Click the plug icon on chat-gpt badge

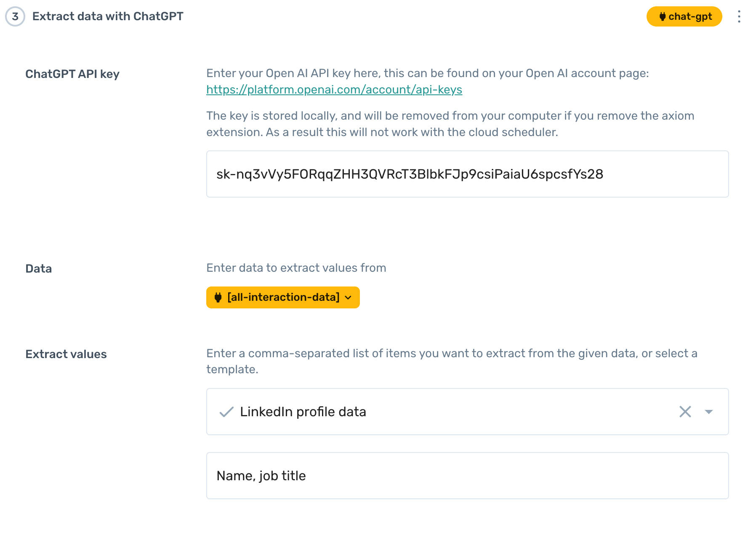tap(662, 17)
